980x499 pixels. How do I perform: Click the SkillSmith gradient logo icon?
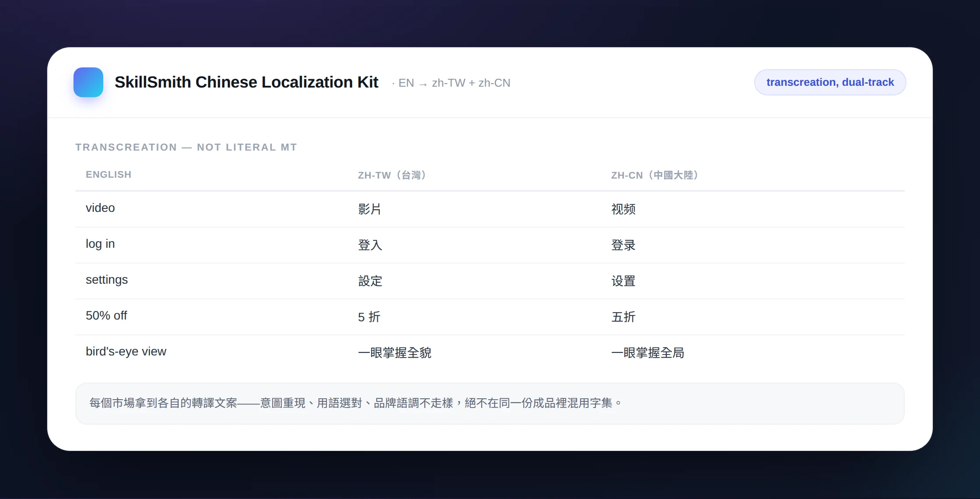(88, 82)
